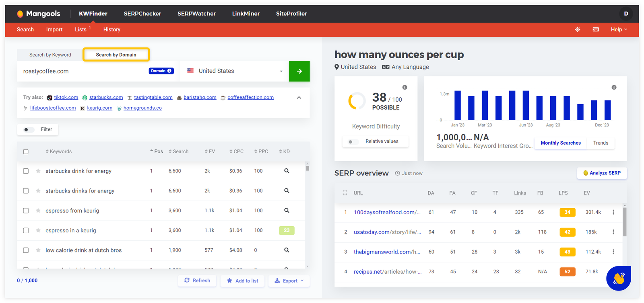Viewport: 644px width, 303px height.
Task: Open the United States location dropdown
Action: click(x=235, y=71)
